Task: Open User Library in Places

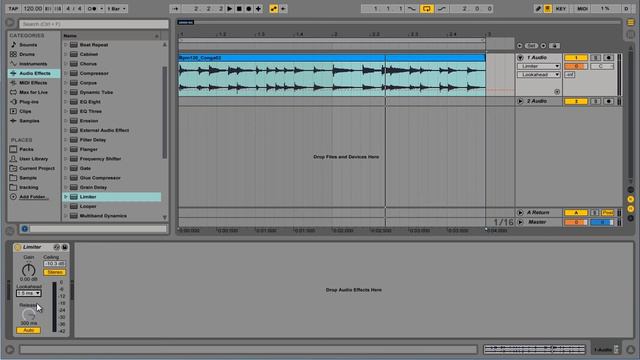Action: pos(33,158)
